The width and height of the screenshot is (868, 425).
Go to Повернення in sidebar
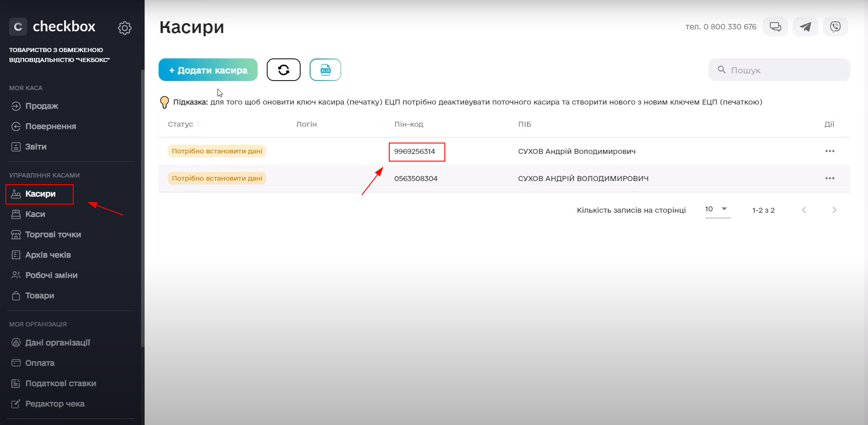(x=43, y=126)
